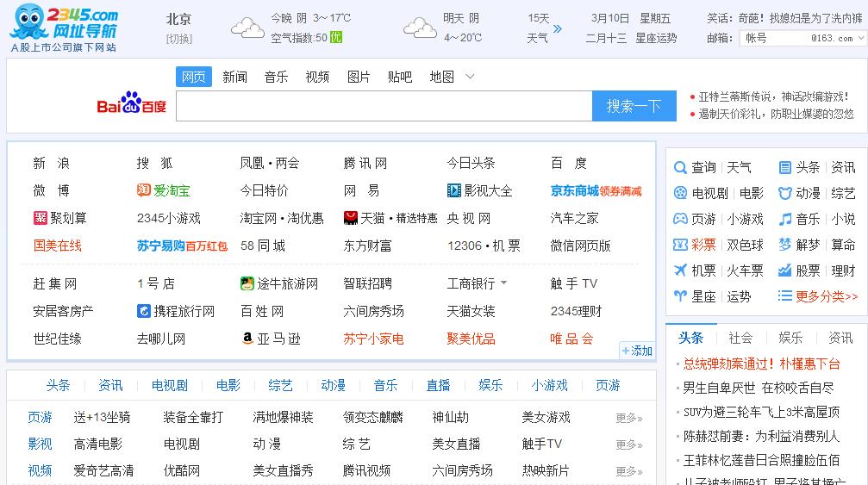Click the 3月10日 date link
868x485 pixels.
tap(610, 18)
